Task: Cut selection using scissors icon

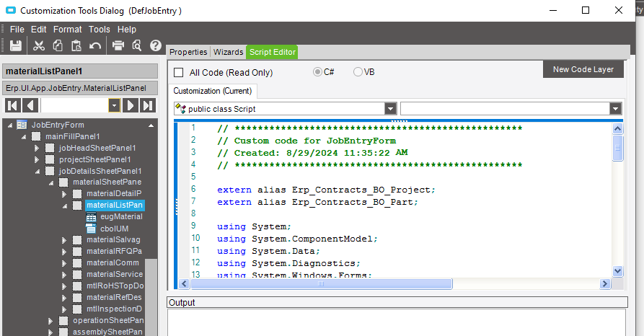Action: [39, 45]
